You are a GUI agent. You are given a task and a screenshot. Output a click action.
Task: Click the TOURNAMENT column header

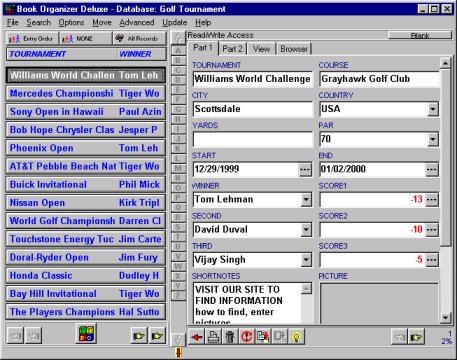[62, 54]
